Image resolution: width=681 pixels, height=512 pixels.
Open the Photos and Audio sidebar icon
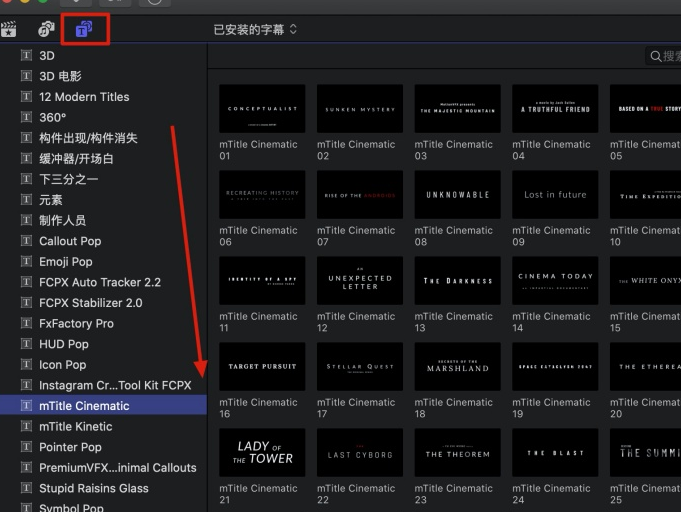click(x=46, y=29)
